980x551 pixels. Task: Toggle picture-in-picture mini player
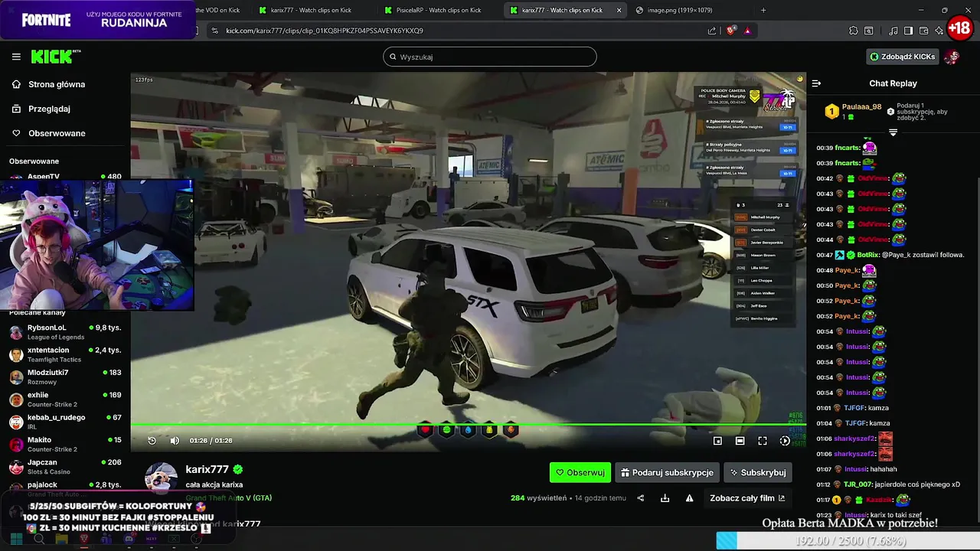tap(717, 441)
